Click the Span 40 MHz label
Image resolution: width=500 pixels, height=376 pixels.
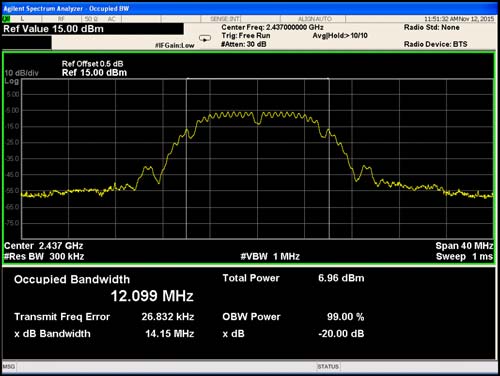(464, 246)
